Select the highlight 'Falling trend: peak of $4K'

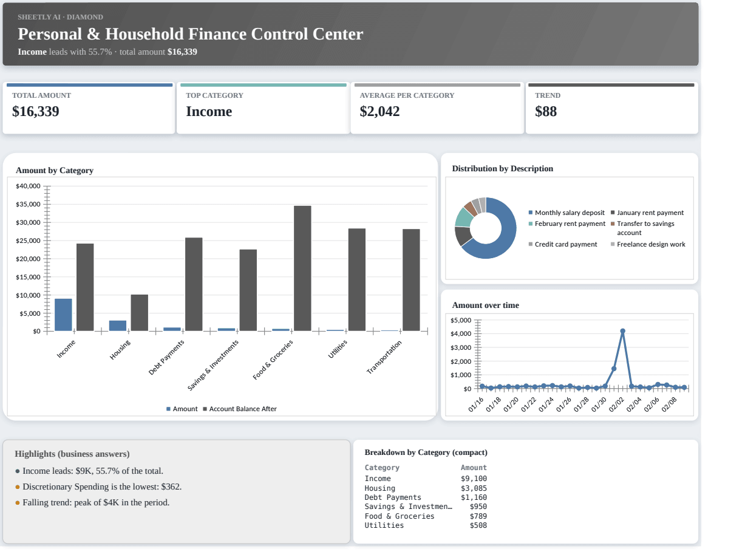pos(92,502)
